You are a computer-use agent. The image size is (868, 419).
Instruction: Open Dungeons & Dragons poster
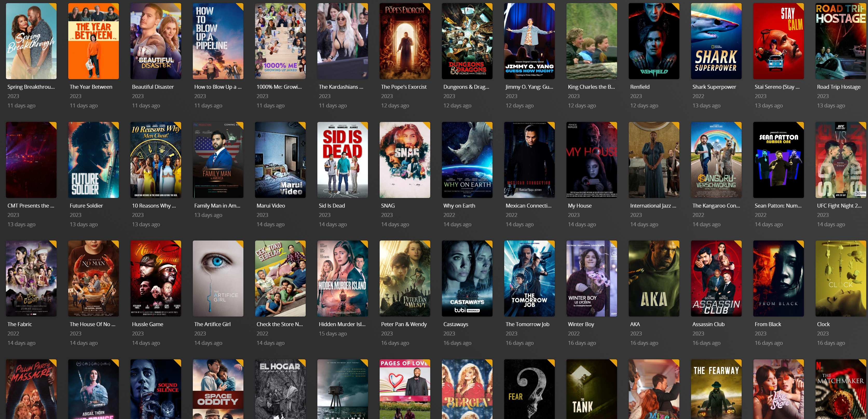click(467, 41)
